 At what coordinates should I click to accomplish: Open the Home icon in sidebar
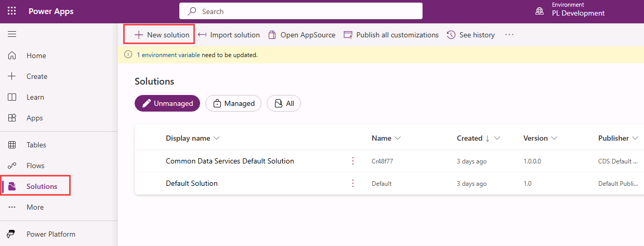tap(12, 56)
